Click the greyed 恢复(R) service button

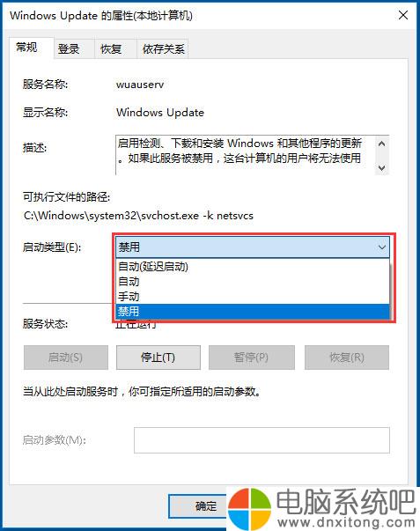point(347,358)
